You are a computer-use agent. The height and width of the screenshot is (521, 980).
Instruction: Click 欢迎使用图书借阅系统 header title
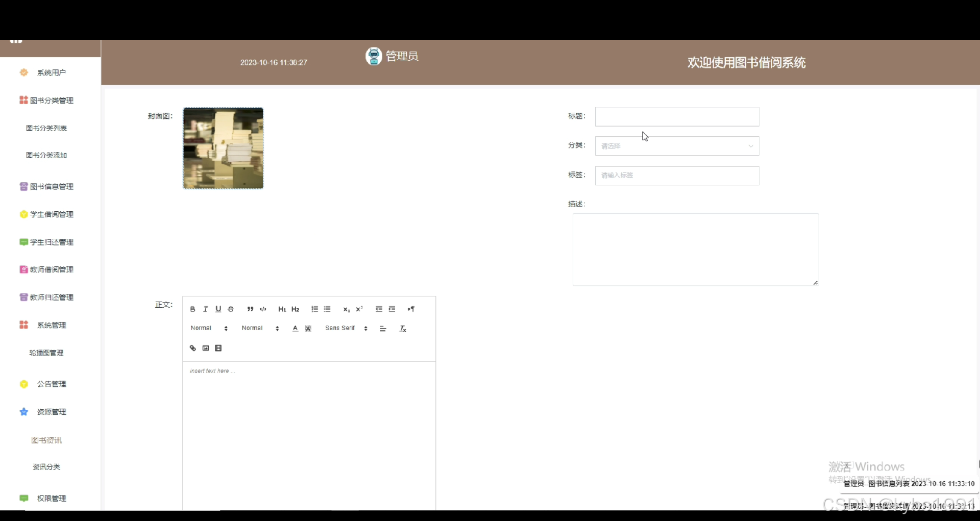(x=746, y=63)
